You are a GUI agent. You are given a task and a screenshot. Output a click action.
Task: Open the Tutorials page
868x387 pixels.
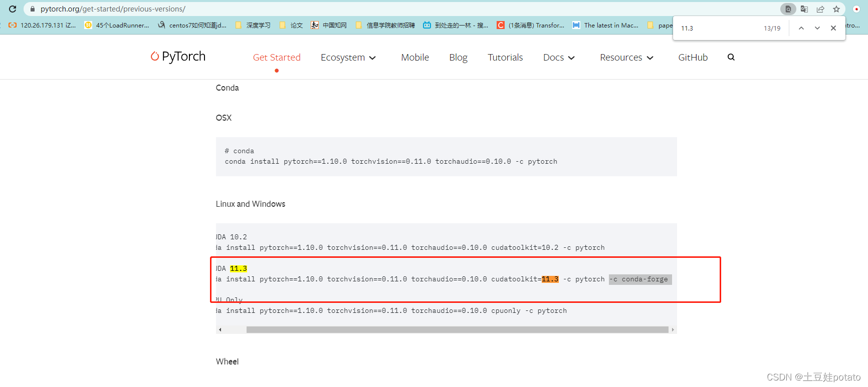[x=505, y=57]
